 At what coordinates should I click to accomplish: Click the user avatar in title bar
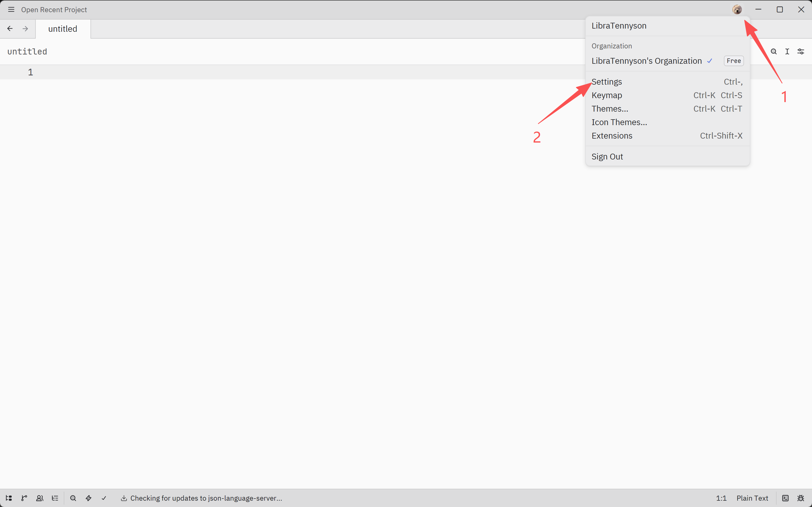tap(737, 10)
